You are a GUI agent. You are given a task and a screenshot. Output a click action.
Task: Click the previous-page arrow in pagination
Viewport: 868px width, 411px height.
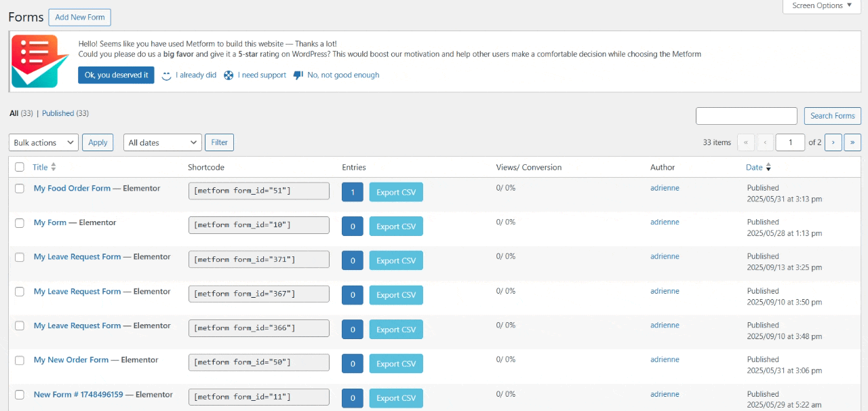click(765, 142)
